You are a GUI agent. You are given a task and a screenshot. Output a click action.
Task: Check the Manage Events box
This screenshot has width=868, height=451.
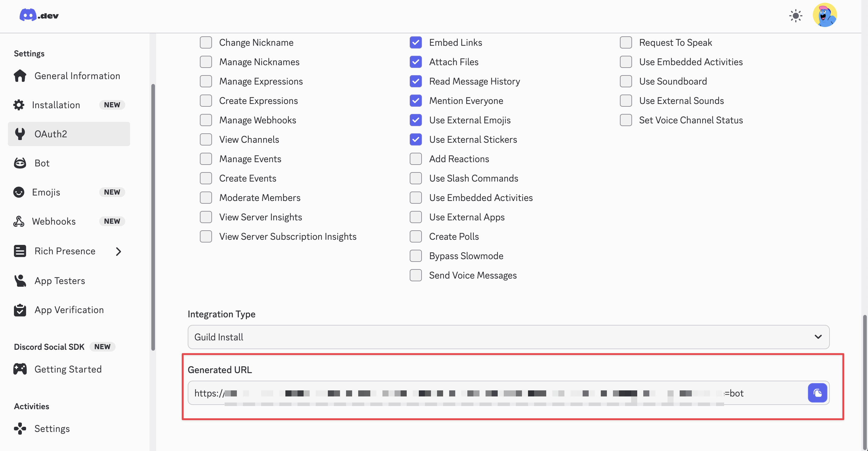point(206,159)
